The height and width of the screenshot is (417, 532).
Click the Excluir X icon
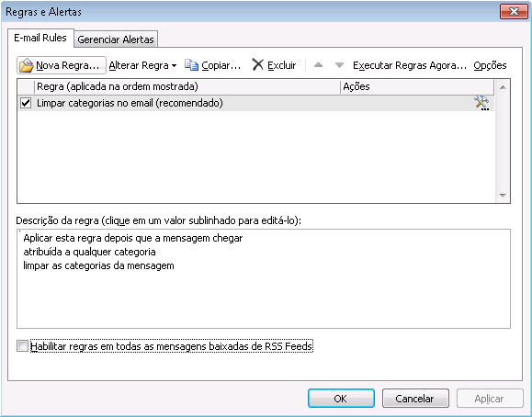[258, 64]
